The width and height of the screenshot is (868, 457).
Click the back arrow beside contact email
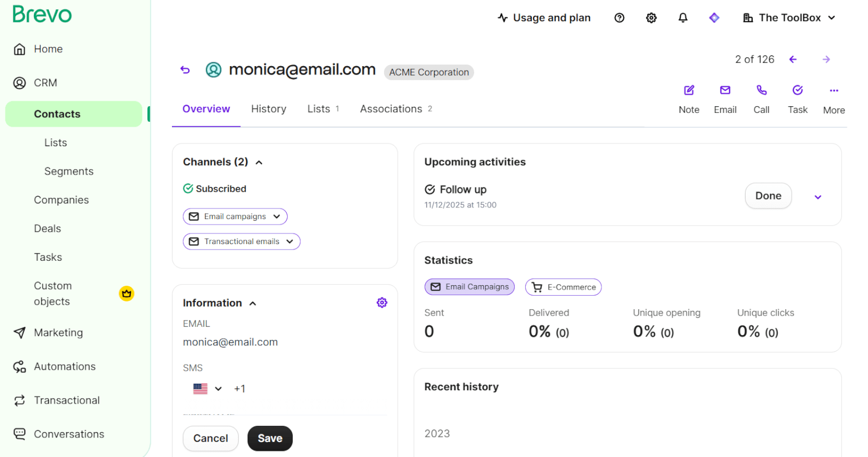tap(185, 69)
